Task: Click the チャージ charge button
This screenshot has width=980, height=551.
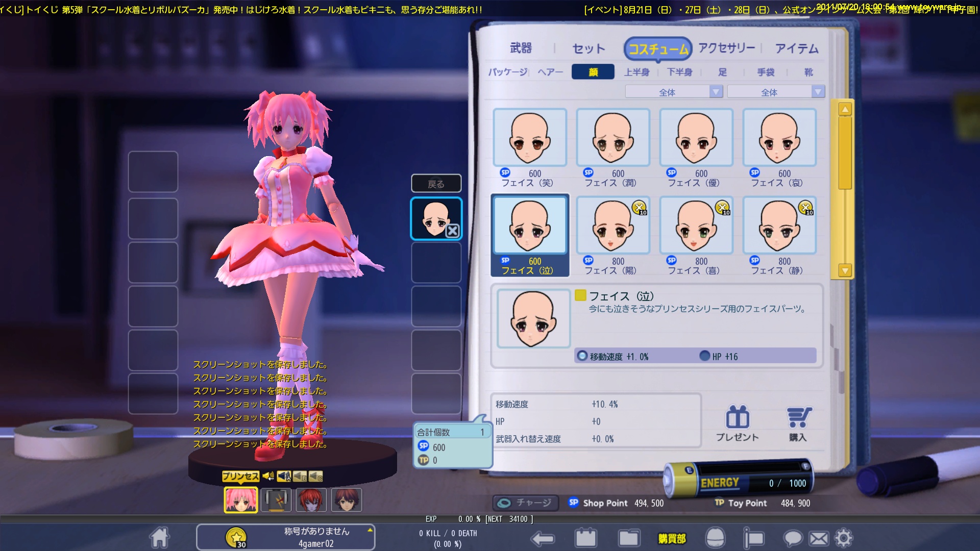Action: click(526, 503)
